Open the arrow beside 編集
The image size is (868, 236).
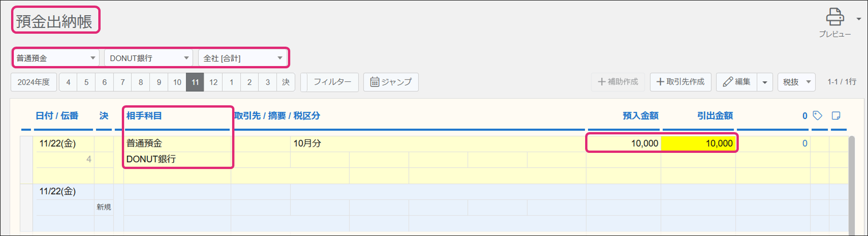pyautogui.click(x=765, y=82)
